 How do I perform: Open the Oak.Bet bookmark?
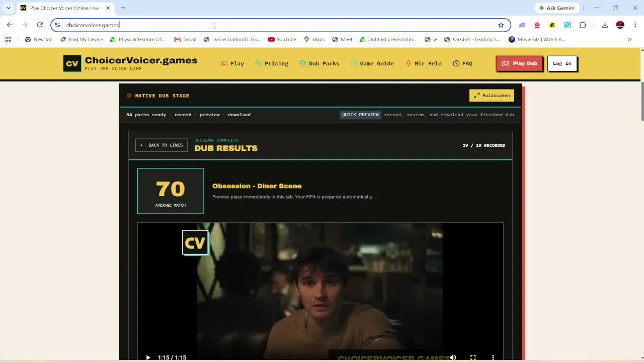[472, 39]
